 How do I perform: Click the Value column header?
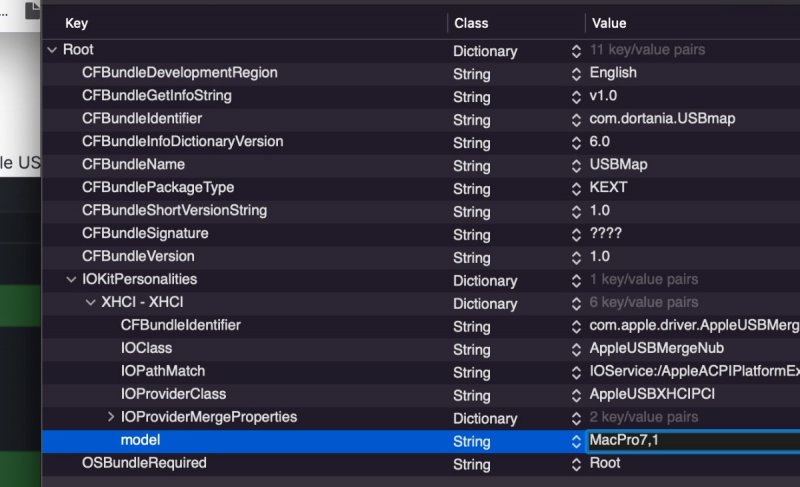click(610, 22)
